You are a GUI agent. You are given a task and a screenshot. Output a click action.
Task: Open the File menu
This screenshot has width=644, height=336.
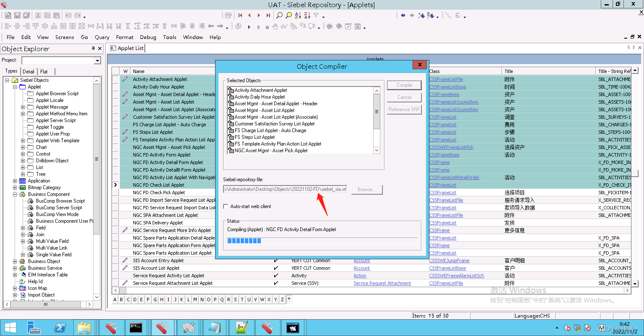[10, 37]
